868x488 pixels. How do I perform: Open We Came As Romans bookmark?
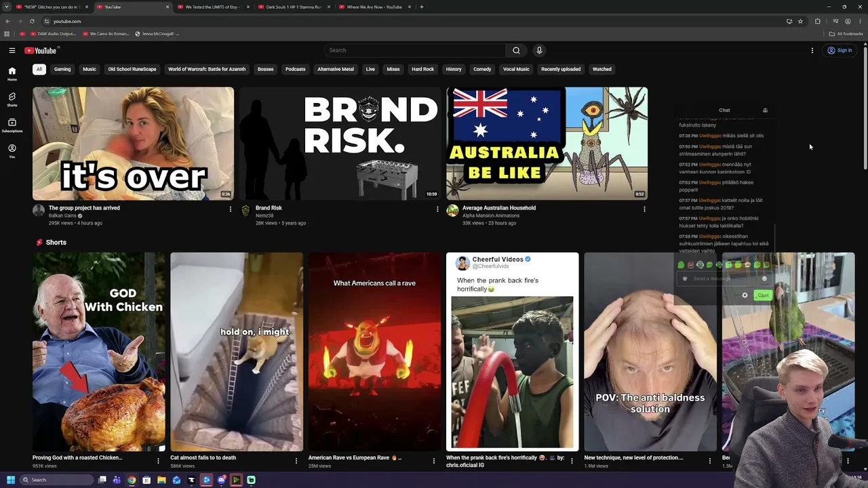coord(106,34)
